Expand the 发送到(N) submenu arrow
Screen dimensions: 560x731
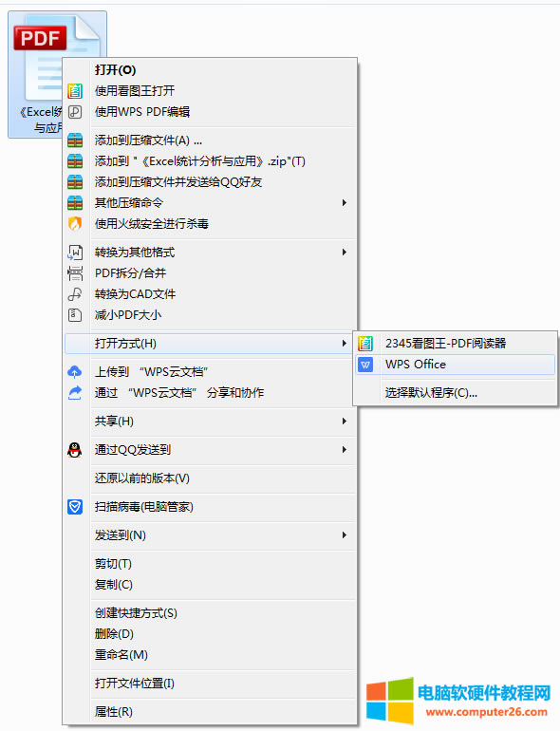(x=345, y=535)
